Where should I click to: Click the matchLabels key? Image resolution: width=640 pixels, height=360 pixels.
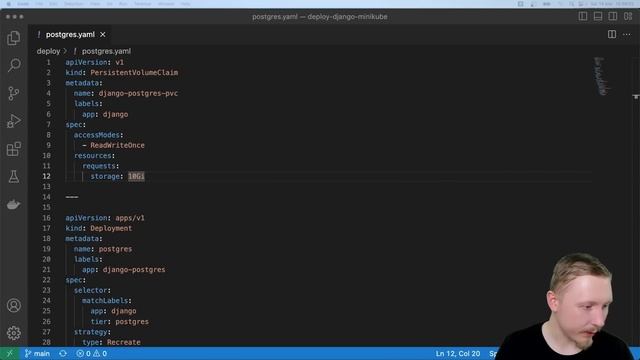point(105,301)
